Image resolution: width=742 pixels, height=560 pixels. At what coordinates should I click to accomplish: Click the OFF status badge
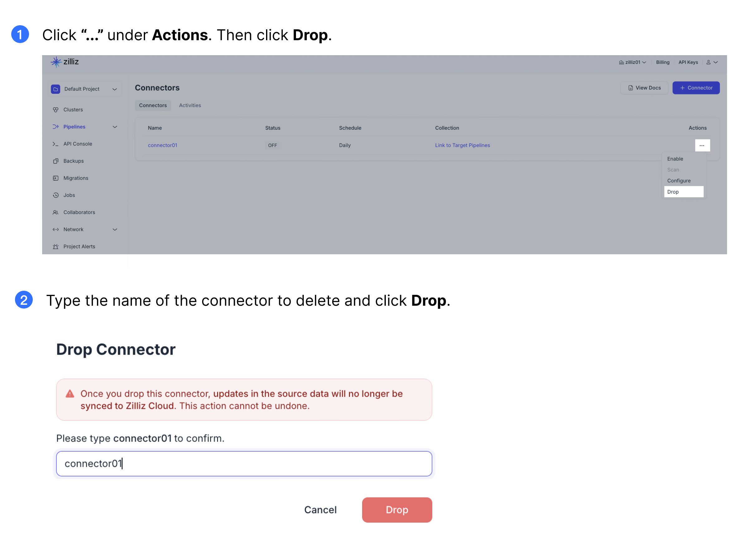pos(272,146)
